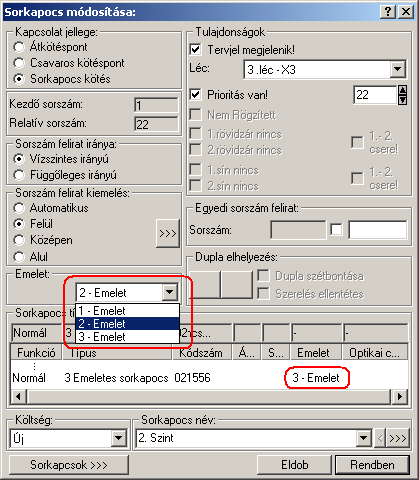
Task: Click the < previous name arrow button
Action: click(x=380, y=438)
